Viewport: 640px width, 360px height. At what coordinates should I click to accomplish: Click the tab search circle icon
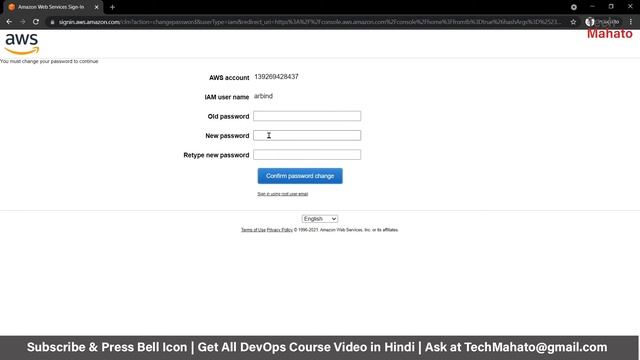click(x=573, y=7)
